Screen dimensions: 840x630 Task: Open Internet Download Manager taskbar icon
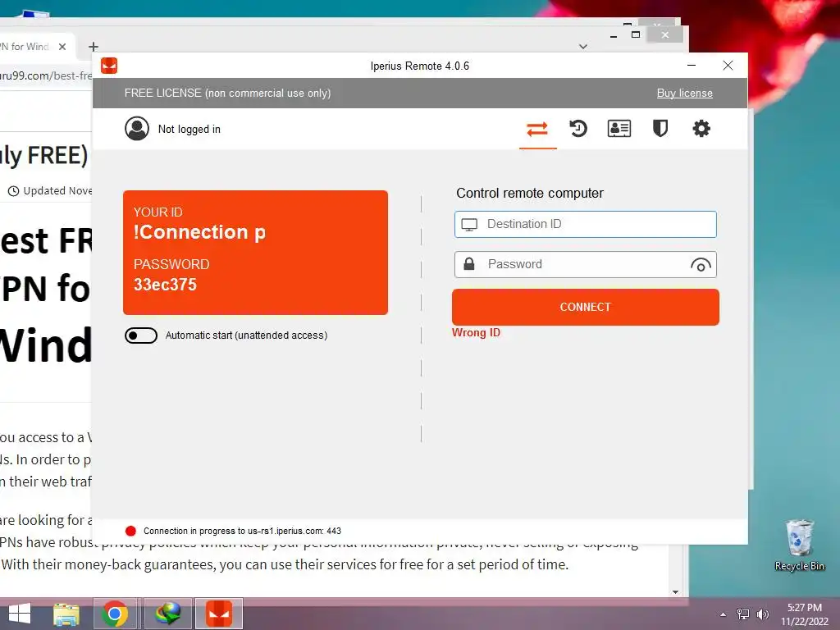point(167,614)
